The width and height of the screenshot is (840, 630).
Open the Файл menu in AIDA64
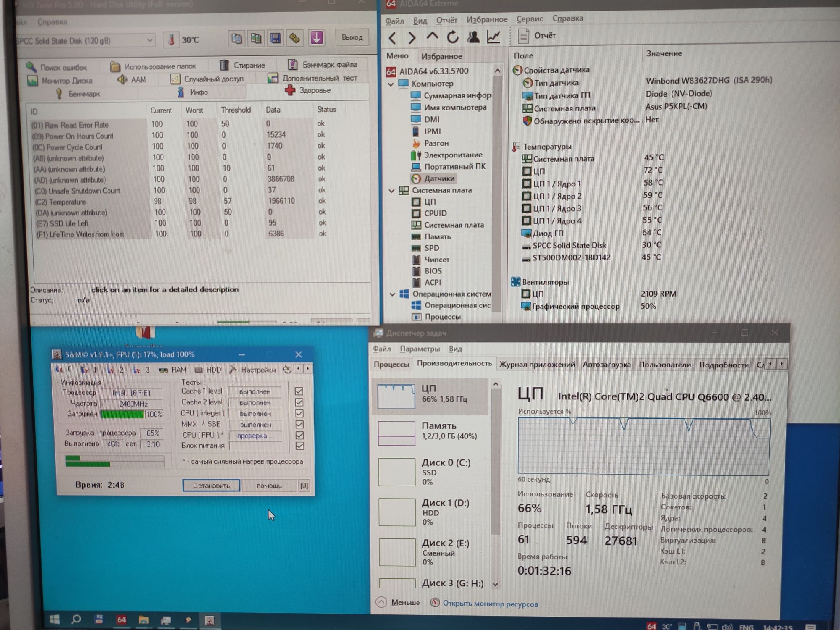(x=394, y=21)
